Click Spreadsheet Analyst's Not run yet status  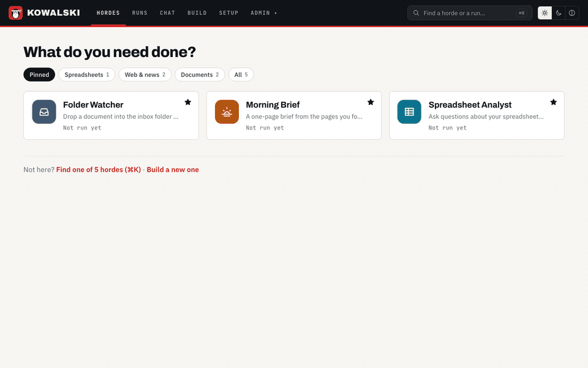447,128
